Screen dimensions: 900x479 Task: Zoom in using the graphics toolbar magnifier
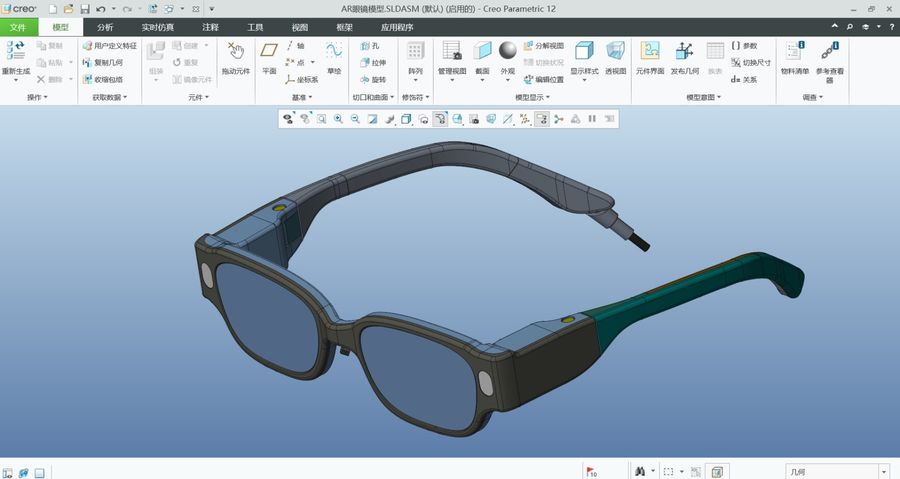[x=339, y=119]
